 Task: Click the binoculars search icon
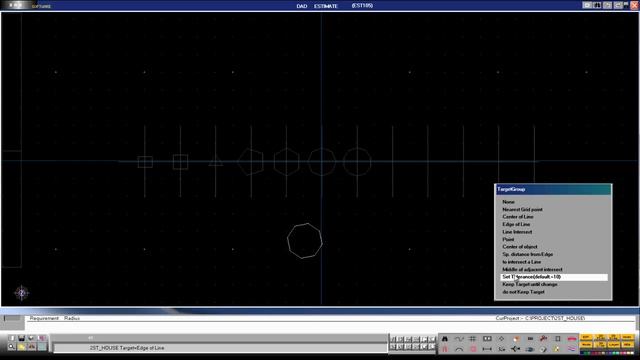coord(445,339)
